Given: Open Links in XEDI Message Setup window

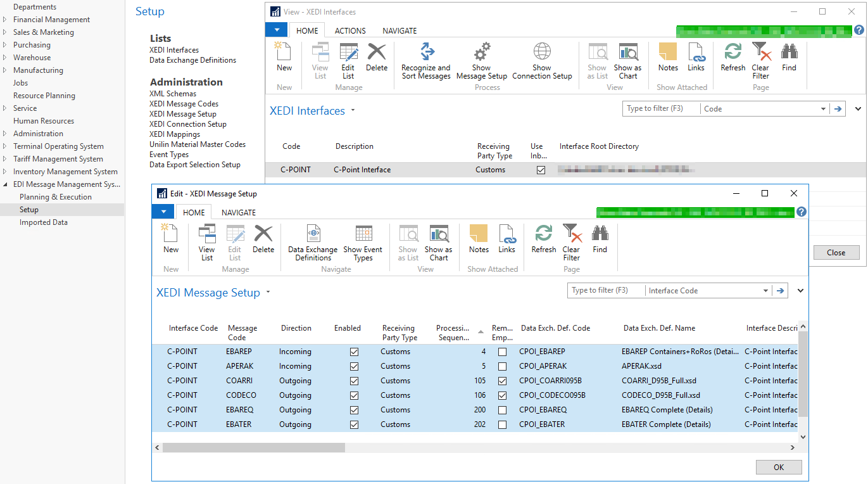Looking at the screenshot, I should pyautogui.click(x=506, y=239).
